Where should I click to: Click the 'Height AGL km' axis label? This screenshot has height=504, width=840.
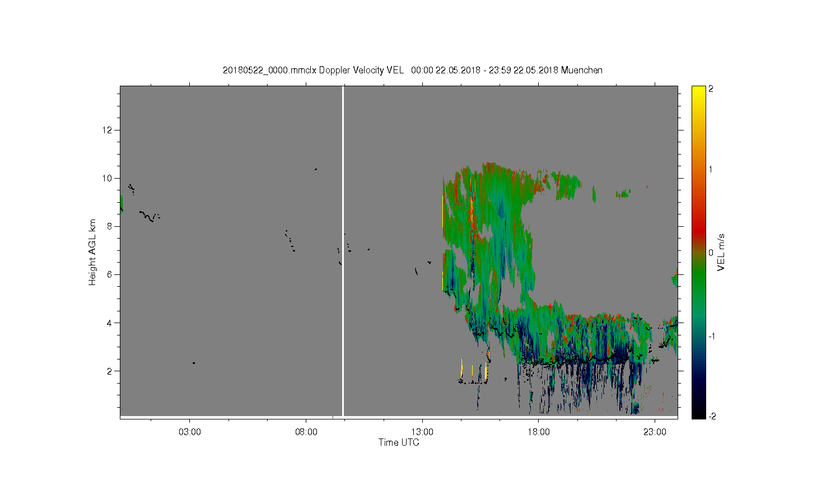pos(92,252)
